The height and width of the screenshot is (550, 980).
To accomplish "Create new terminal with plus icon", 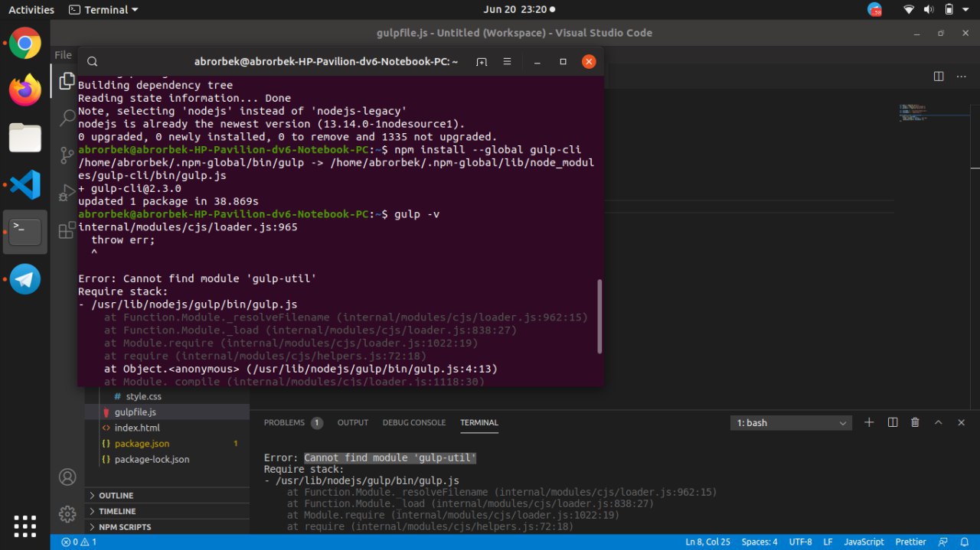I will (869, 422).
